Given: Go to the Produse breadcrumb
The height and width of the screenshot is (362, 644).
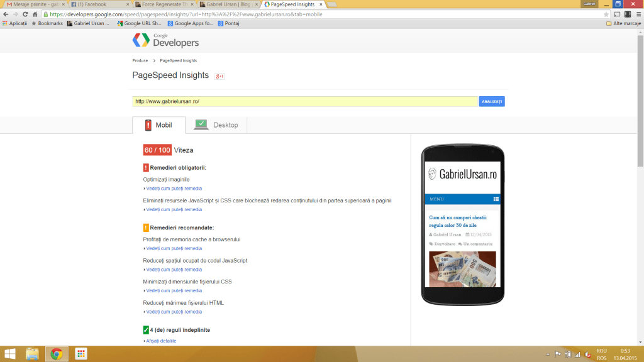Looking at the screenshot, I should (140, 60).
